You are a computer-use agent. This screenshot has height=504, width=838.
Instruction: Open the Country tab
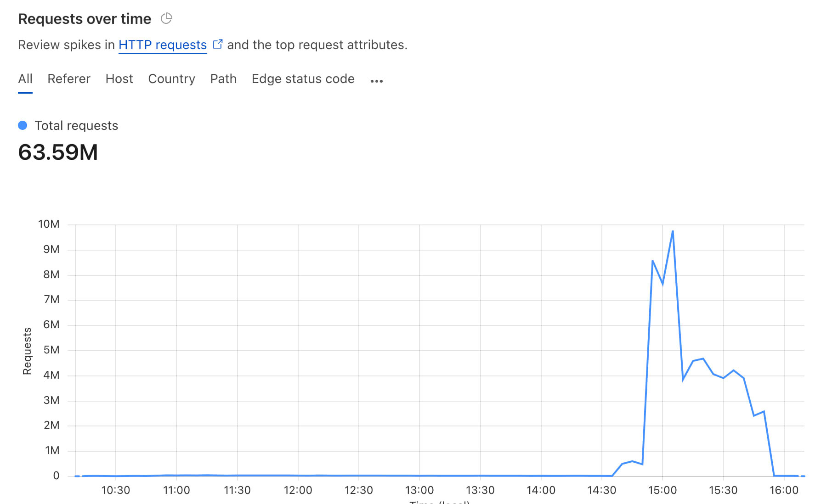click(x=172, y=79)
